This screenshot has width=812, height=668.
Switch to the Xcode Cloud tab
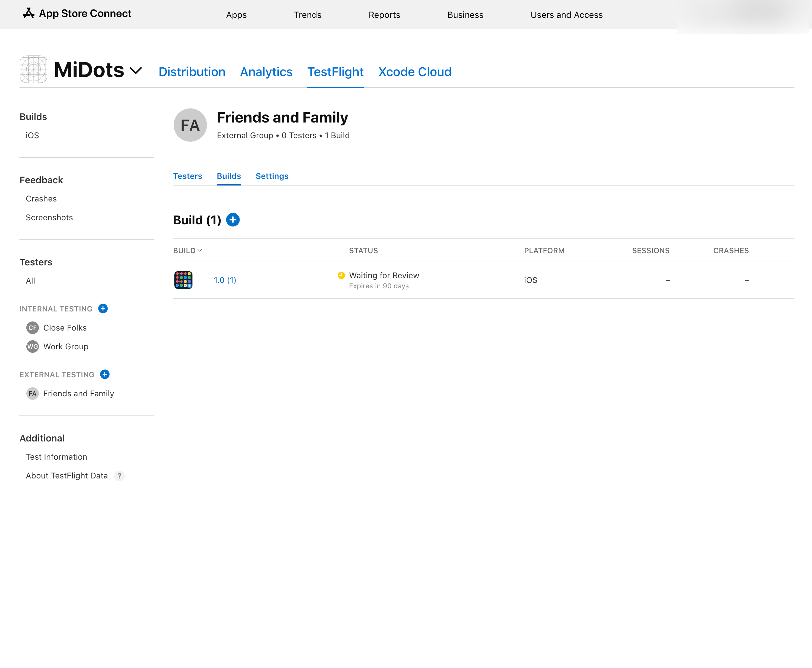point(415,72)
